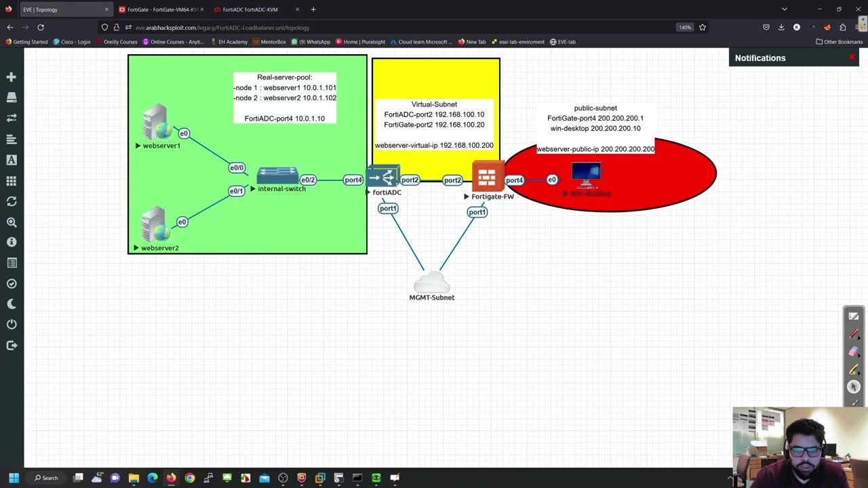Open Firefox extensions puzzle icon
This screenshot has height=488, width=868.
pos(842,27)
